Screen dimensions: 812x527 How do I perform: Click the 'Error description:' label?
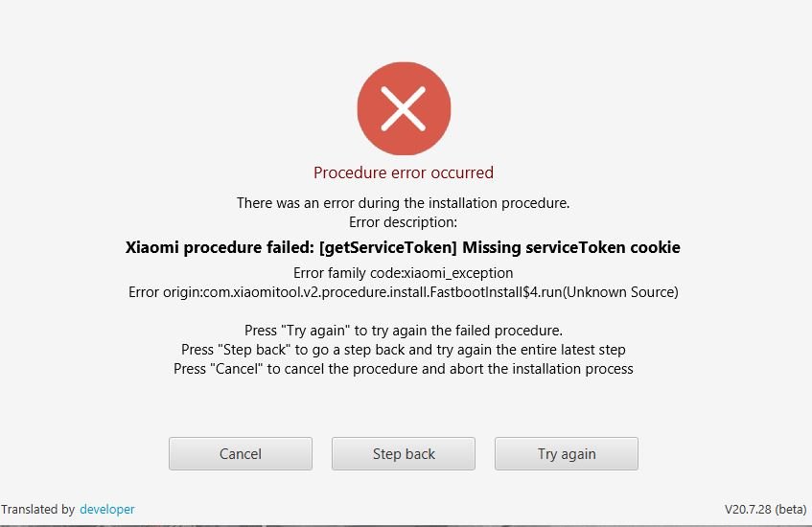(x=403, y=222)
